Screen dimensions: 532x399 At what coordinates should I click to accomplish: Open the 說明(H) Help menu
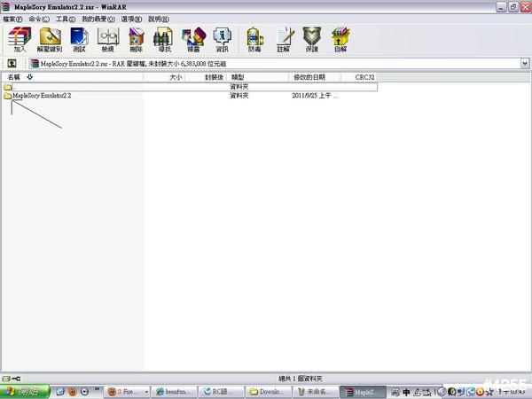159,20
